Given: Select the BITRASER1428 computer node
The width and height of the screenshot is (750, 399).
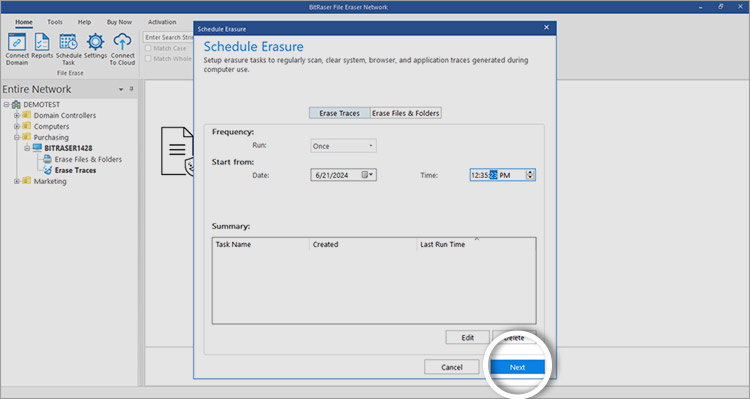Looking at the screenshot, I should tap(68, 148).
